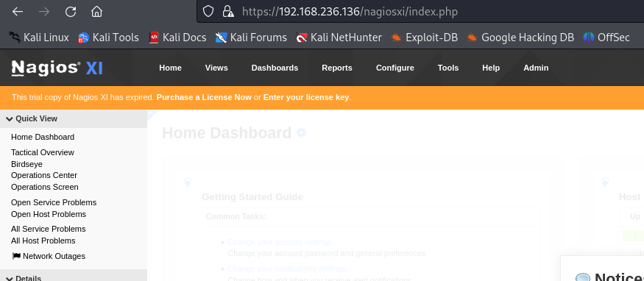The height and width of the screenshot is (281, 644).
Task: Click Enter your license key link
Action: (x=306, y=98)
